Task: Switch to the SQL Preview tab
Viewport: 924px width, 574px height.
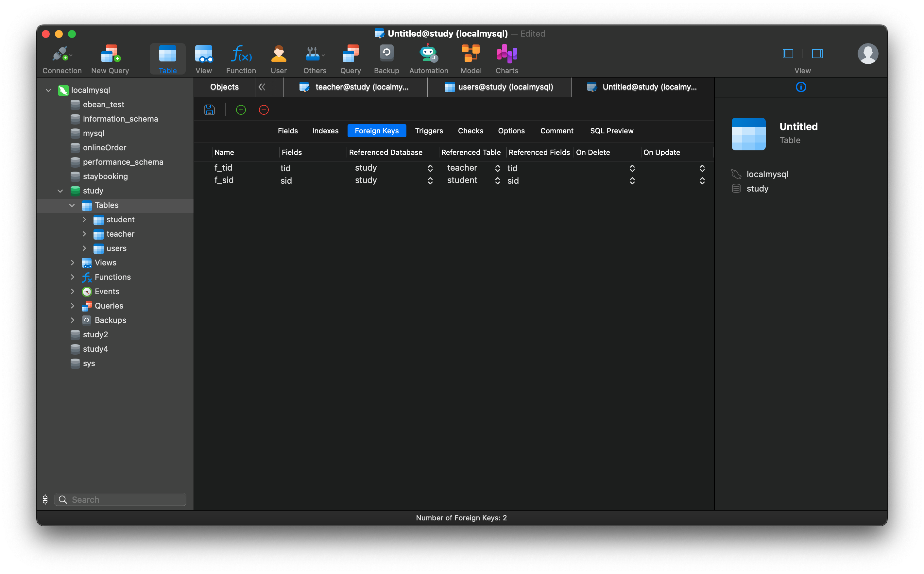Action: [611, 131]
